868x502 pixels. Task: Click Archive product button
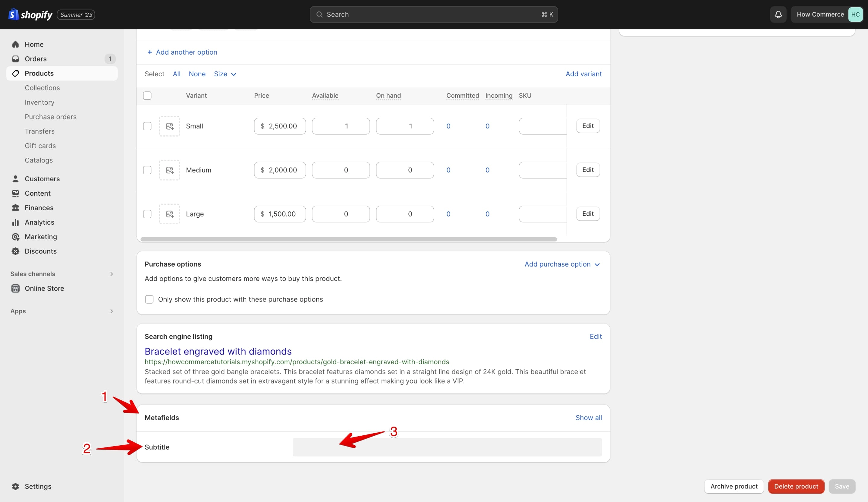(x=734, y=486)
